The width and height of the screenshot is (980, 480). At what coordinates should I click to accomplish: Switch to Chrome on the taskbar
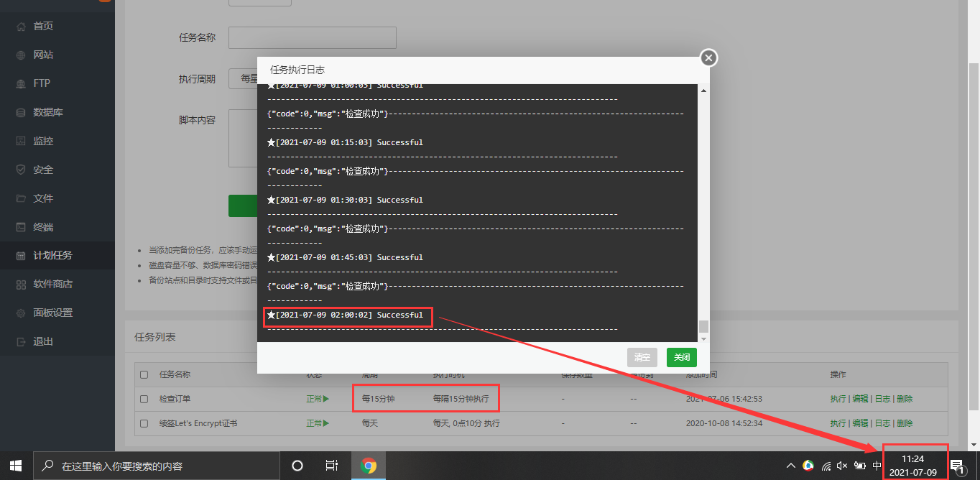coord(369,466)
